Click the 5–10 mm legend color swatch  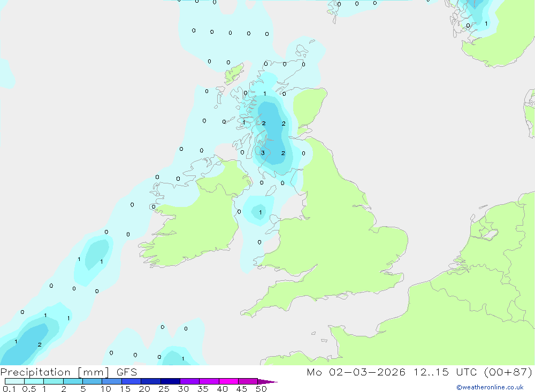[x=93, y=381]
